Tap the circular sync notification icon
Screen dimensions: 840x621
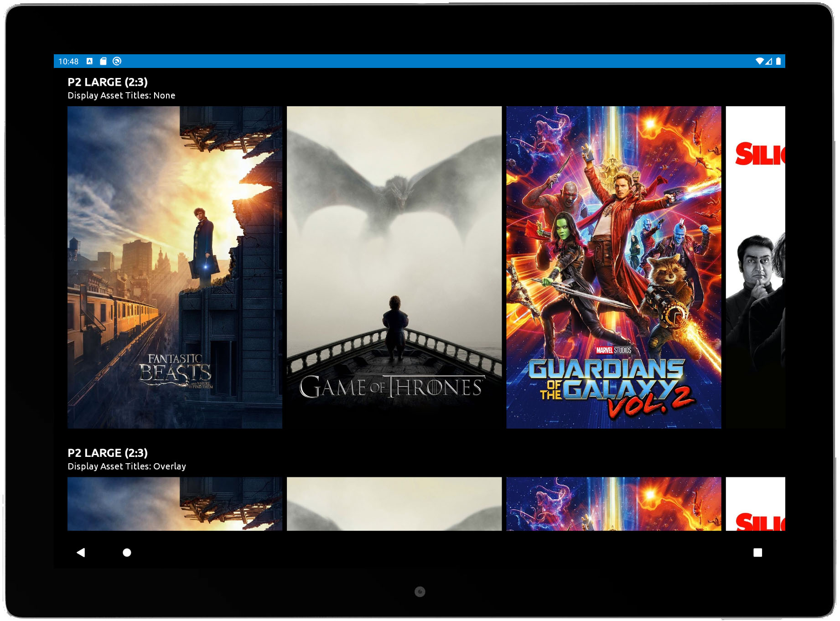[117, 61]
